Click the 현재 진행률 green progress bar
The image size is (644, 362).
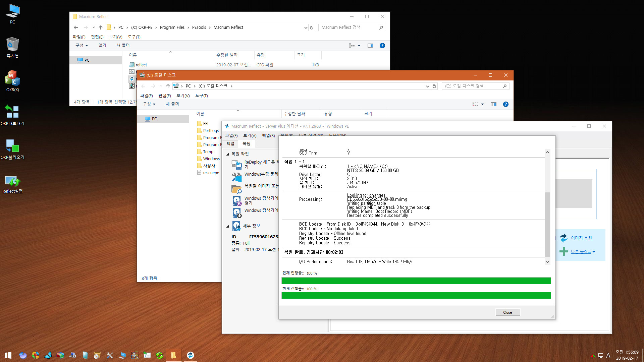(416, 295)
